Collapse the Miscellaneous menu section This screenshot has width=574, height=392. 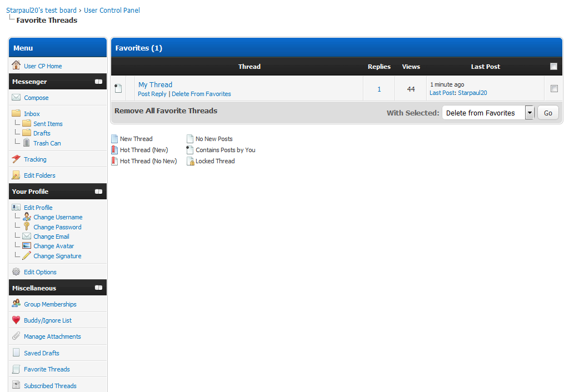click(98, 288)
